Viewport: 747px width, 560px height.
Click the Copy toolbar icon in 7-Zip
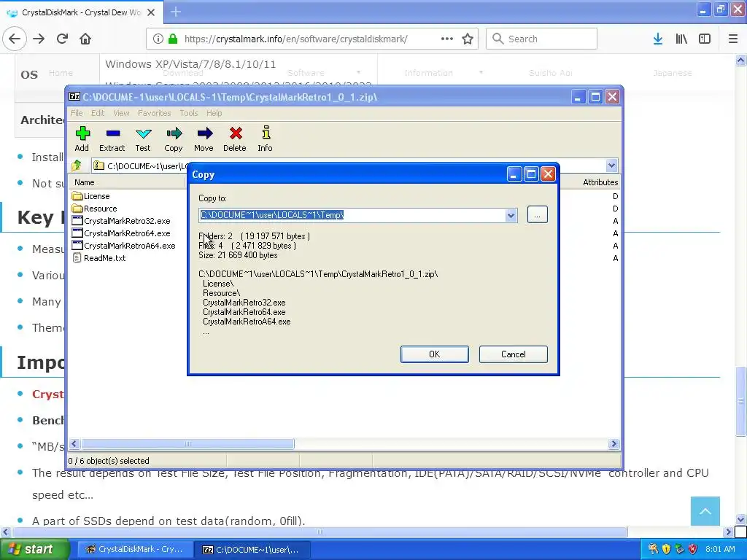174,139
